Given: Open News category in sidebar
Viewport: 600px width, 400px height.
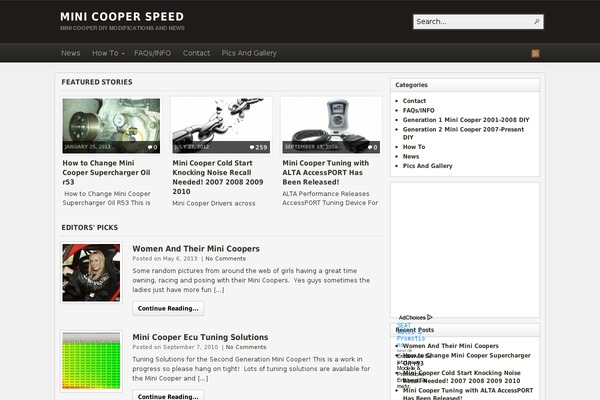Looking at the screenshot, I should point(411,157).
